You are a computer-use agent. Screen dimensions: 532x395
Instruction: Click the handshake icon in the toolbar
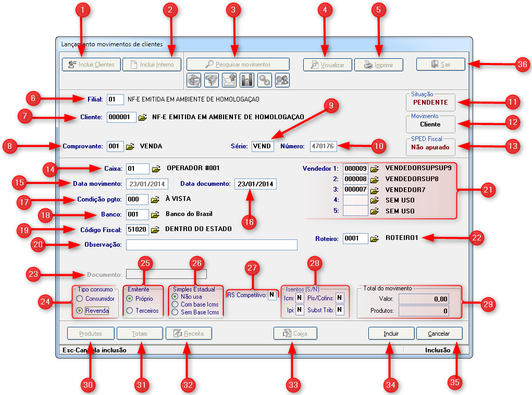pyautogui.click(x=212, y=80)
